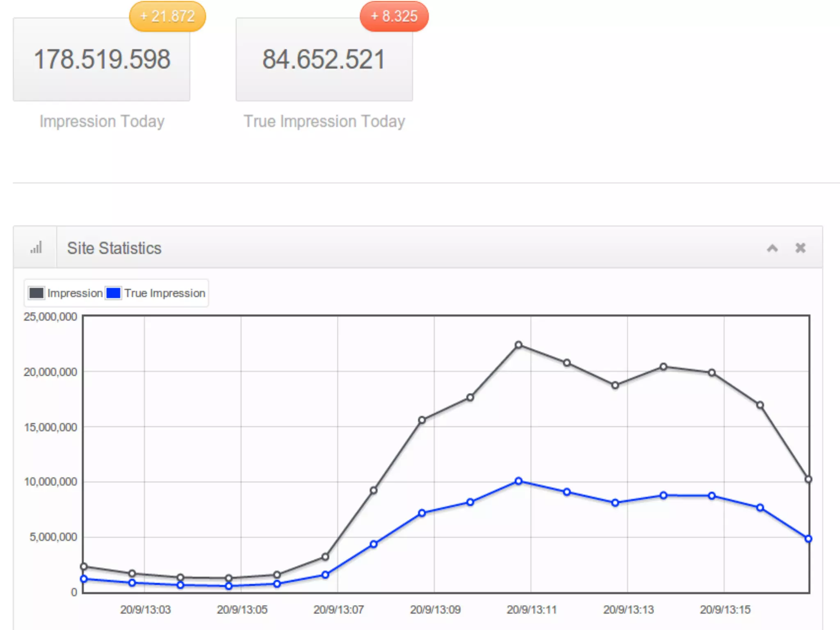Click the red +8.325 badge
Image resolution: width=840 pixels, height=630 pixels.
click(394, 16)
